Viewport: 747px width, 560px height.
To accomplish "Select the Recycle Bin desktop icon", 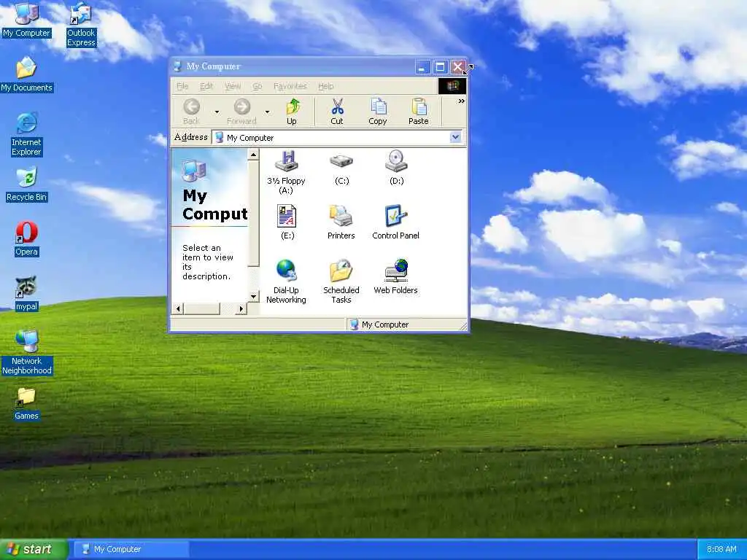I will pyautogui.click(x=26, y=184).
